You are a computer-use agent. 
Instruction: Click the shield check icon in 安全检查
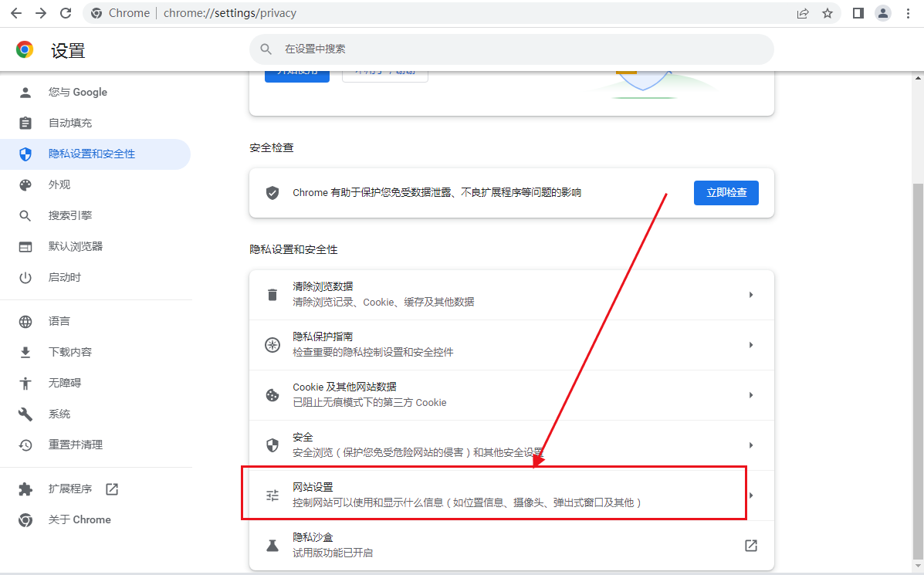(x=272, y=193)
